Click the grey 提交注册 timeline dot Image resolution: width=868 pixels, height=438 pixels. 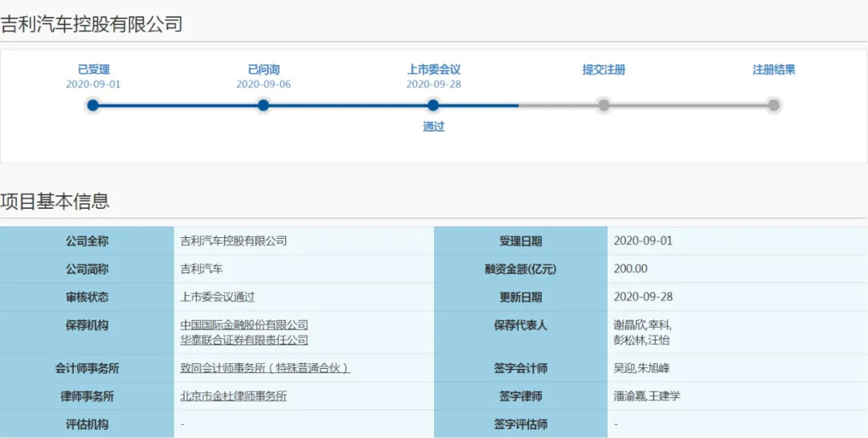click(604, 105)
